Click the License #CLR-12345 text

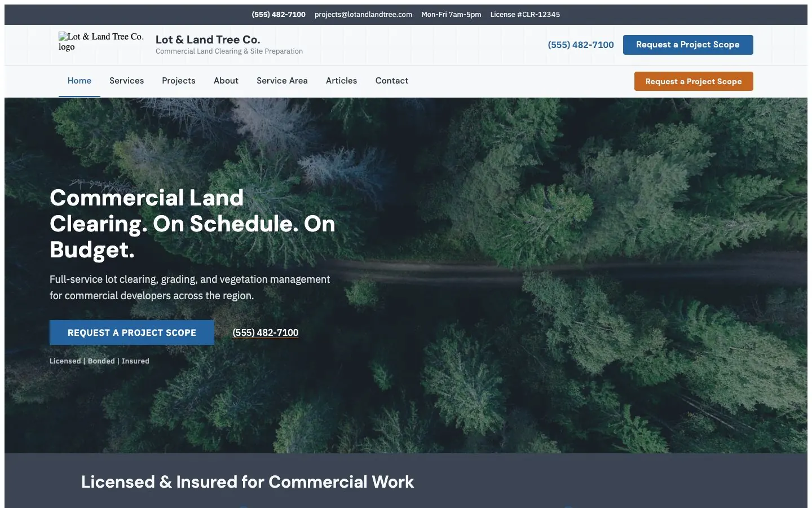point(525,15)
